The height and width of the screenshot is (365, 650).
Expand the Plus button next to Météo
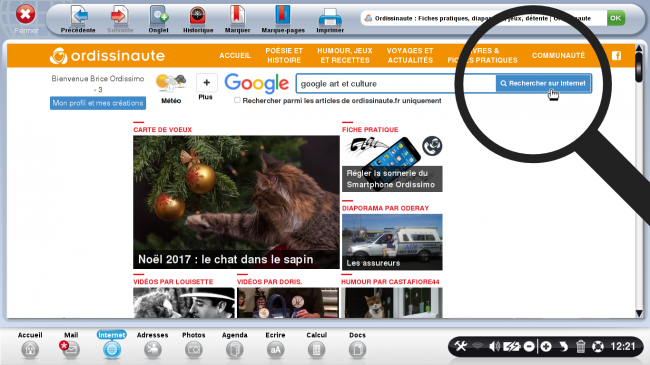(206, 83)
